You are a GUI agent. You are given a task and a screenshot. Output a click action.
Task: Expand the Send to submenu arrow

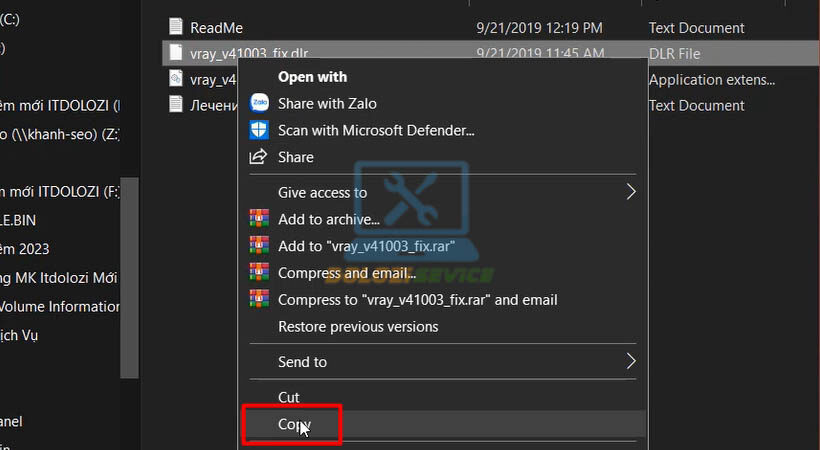[x=631, y=361]
